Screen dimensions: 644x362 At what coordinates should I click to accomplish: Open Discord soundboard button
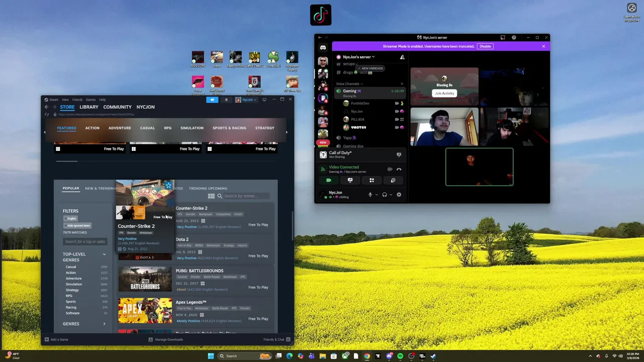point(393,180)
